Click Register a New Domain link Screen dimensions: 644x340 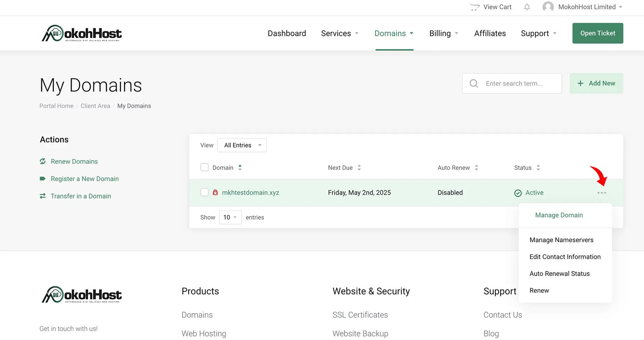(x=85, y=179)
